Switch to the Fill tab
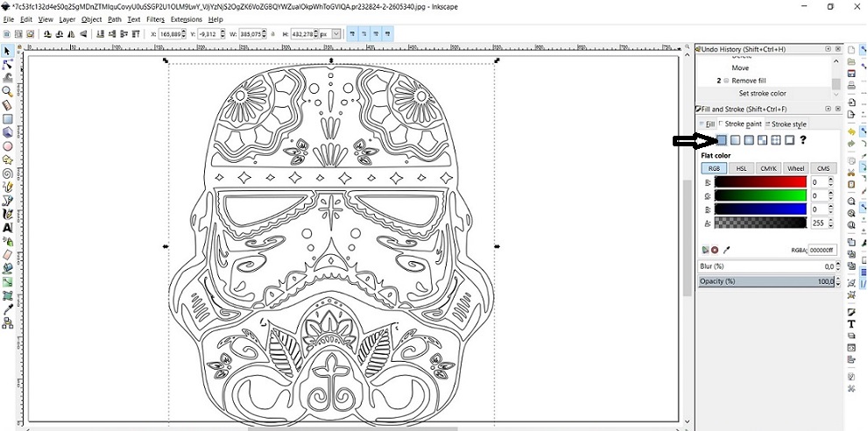Screen dimensions: 868x431 coord(708,124)
